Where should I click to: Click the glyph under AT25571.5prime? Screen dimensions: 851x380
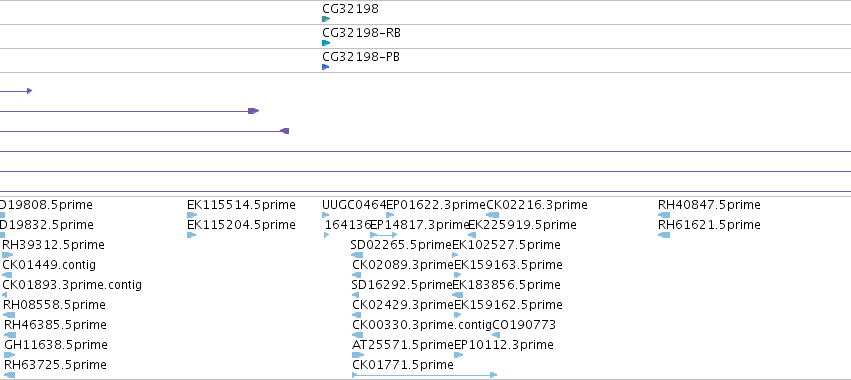(358, 355)
